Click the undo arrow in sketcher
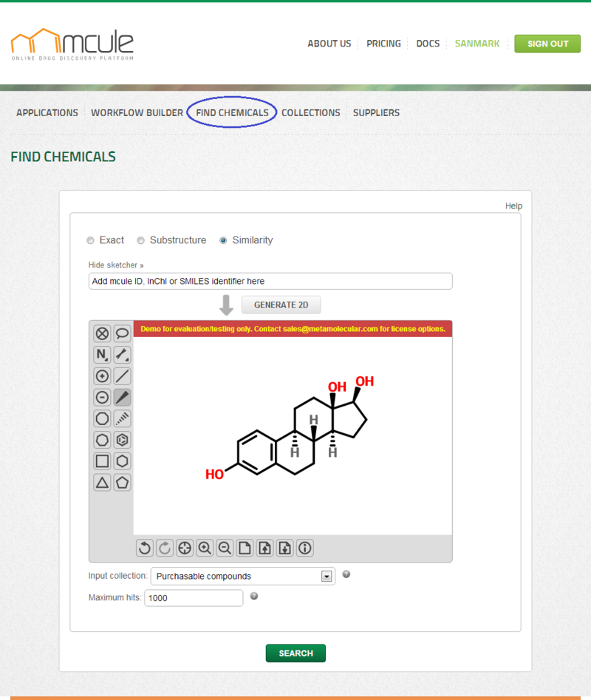The image size is (591, 700). pos(145,548)
